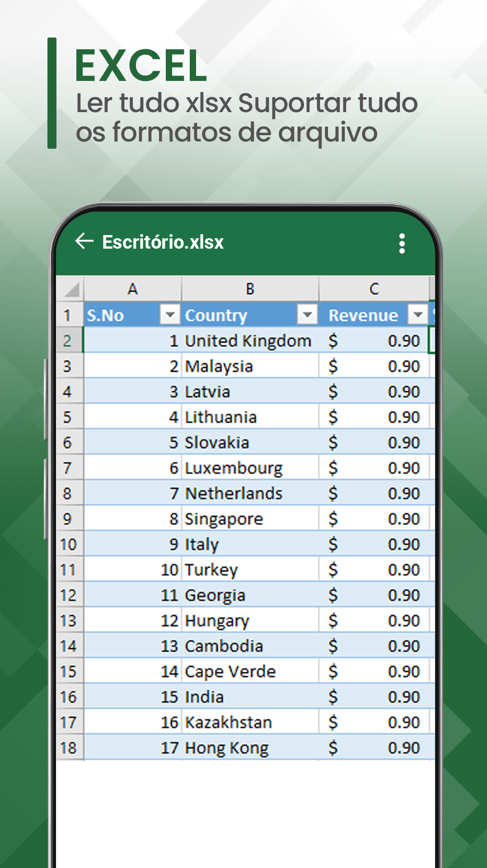
Task: Select row header 8
Action: tap(70, 493)
